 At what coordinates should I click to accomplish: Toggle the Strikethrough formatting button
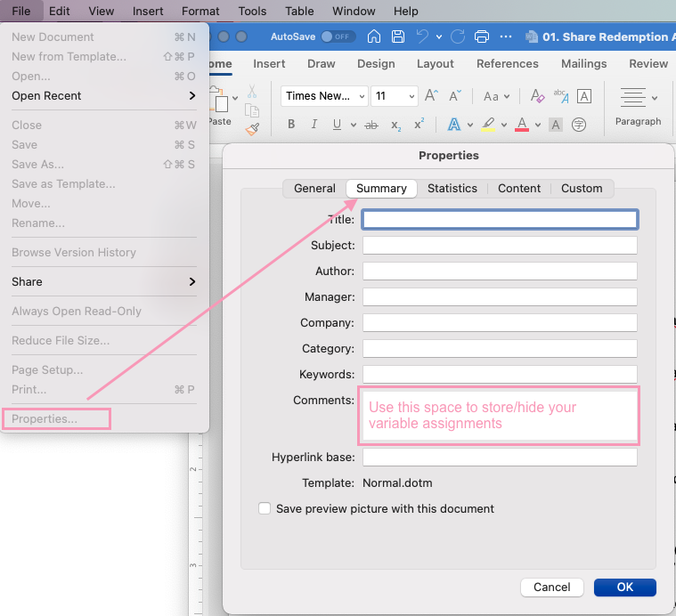(371, 125)
